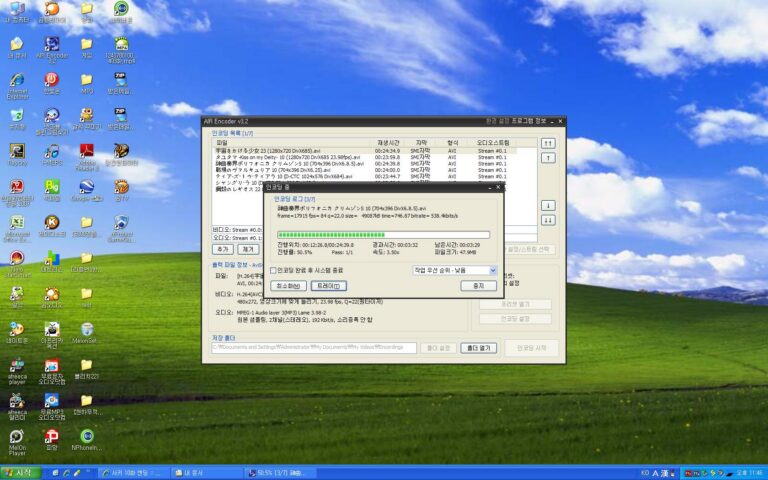Launch Internet Explorer desktop shortcut
The width and height of the screenshot is (768, 480).
tap(17, 85)
